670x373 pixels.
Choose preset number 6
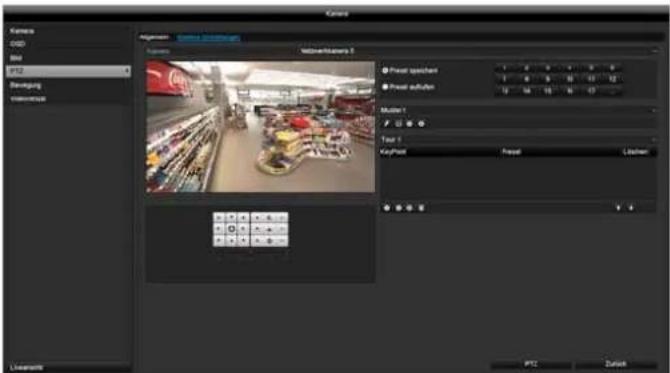tap(613, 68)
